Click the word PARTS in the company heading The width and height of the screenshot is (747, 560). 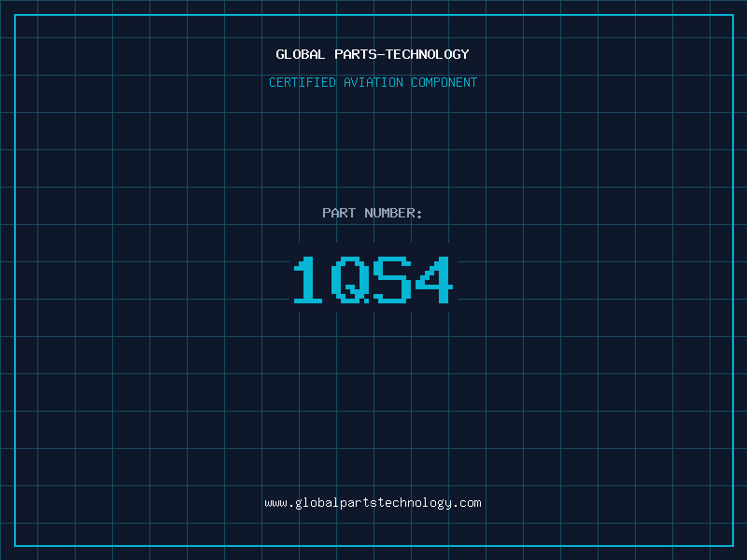(x=354, y=54)
